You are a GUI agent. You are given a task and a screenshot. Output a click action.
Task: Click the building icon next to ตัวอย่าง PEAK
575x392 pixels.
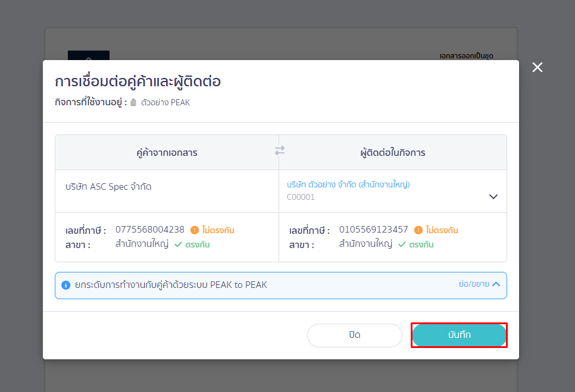point(133,102)
